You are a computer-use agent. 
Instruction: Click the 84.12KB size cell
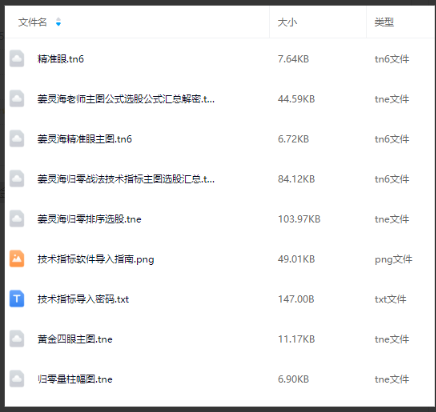(296, 179)
